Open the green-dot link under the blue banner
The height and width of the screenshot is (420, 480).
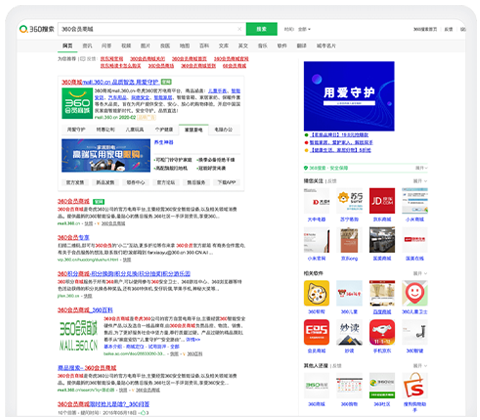(339, 135)
